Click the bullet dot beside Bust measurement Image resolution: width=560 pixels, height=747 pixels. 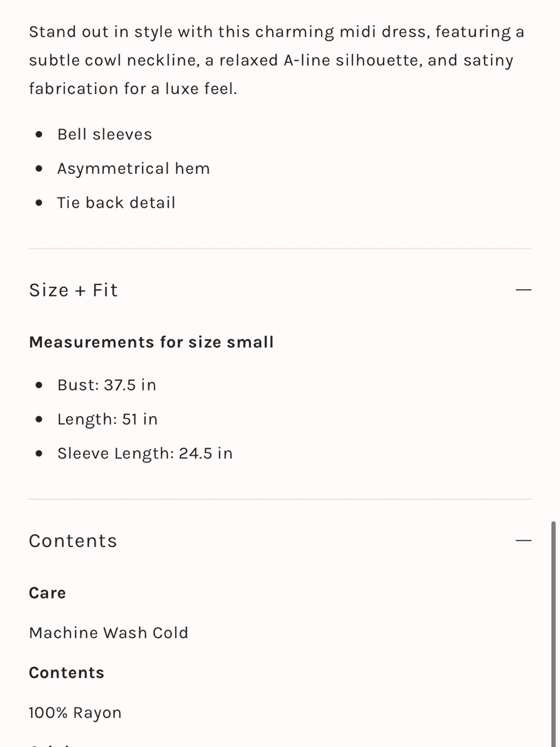[39, 385]
